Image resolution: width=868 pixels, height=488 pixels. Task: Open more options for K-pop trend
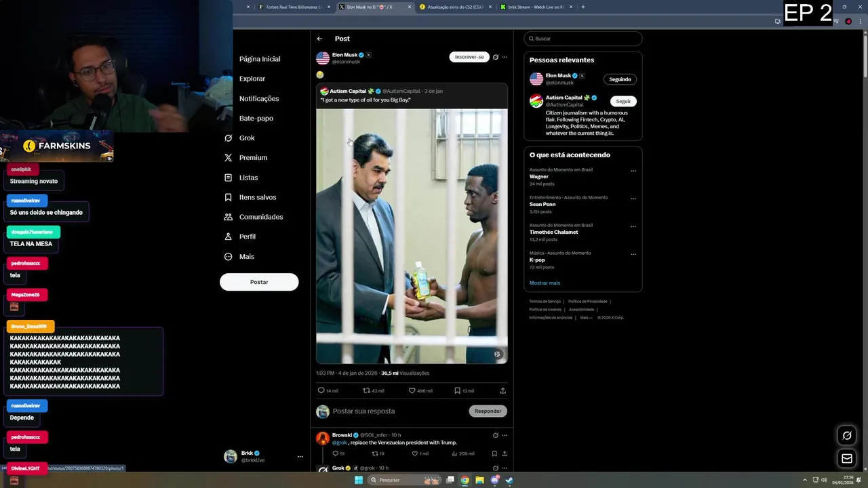pyautogui.click(x=633, y=254)
